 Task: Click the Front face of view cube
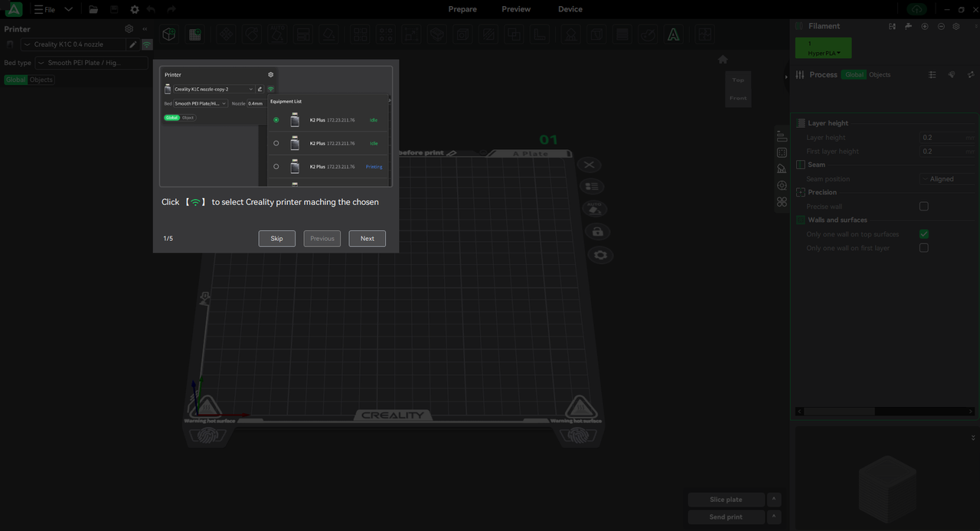point(738,98)
